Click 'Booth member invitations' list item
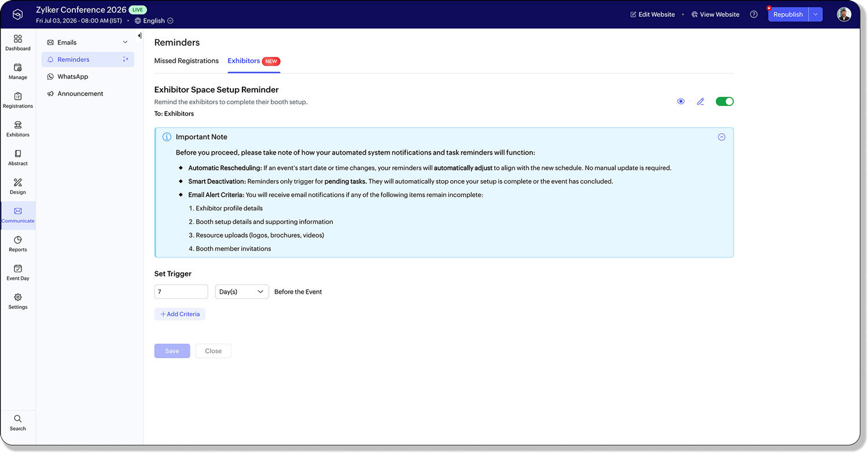Screen dimensions: 868x453 pyautogui.click(x=233, y=249)
